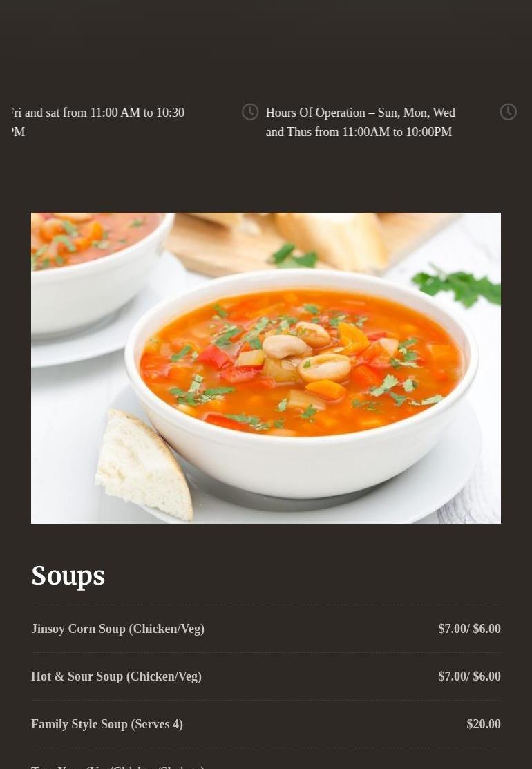Viewport: 532px width, 769px height.
Task: Select Jinsoy Corn Soup (Chicken/Veg) item
Action: click(117, 629)
